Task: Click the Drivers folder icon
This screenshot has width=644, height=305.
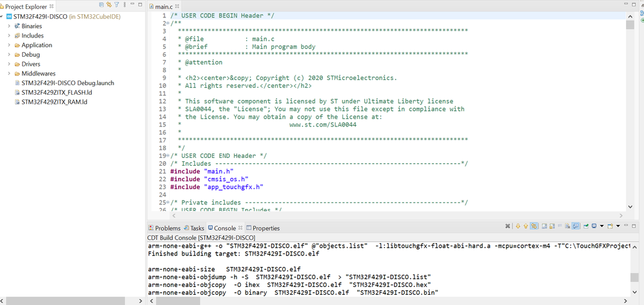Action: coord(17,64)
